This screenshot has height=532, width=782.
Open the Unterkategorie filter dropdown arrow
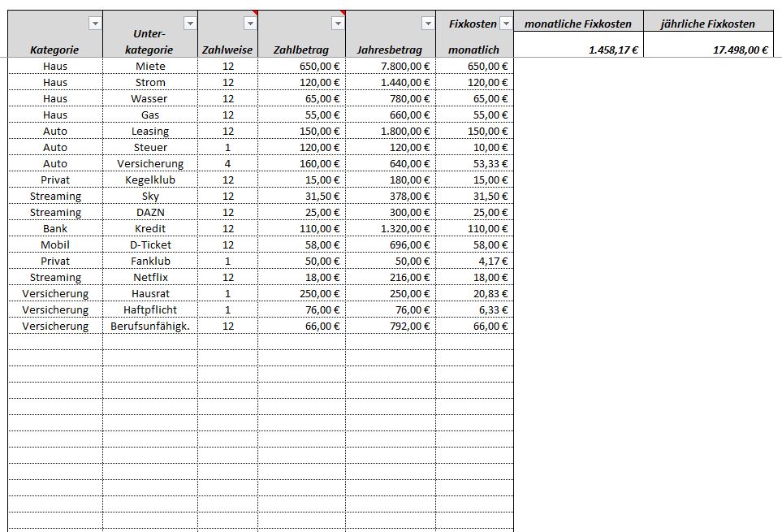(190, 24)
